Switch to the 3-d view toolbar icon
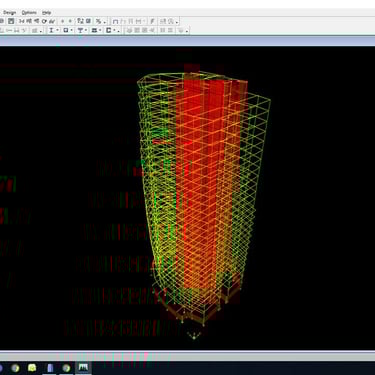The width and height of the screenshot is (375, 375). pos(22,21)
